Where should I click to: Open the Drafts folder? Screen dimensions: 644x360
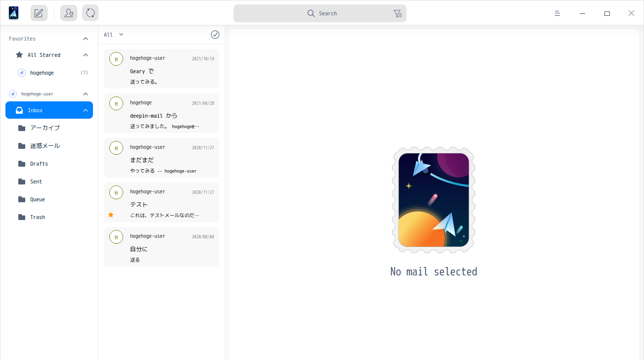49,164
